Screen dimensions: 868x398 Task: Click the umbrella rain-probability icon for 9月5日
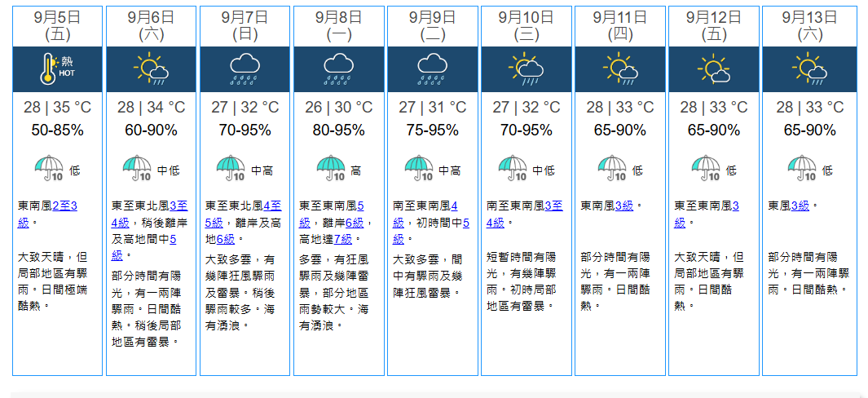[x=49, y=169]
